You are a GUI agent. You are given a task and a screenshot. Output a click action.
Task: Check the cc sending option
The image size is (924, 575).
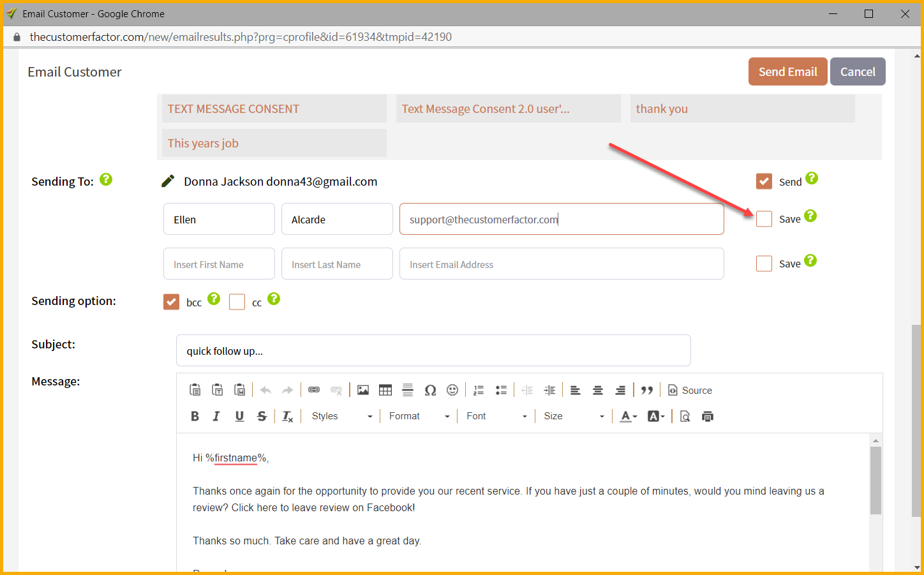(237, 302)
